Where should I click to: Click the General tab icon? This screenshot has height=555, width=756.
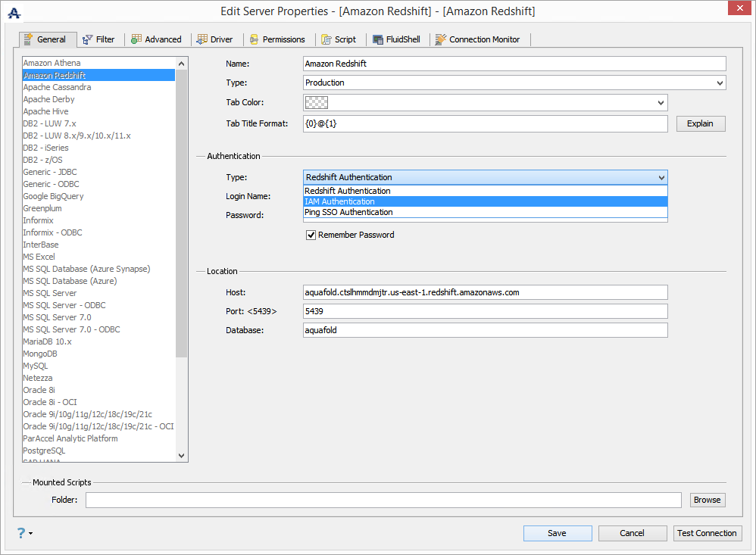pos(29,39)
